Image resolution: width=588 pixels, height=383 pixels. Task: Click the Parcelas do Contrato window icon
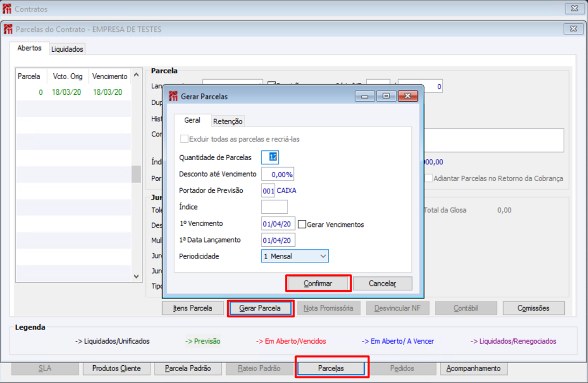(8, 29)
